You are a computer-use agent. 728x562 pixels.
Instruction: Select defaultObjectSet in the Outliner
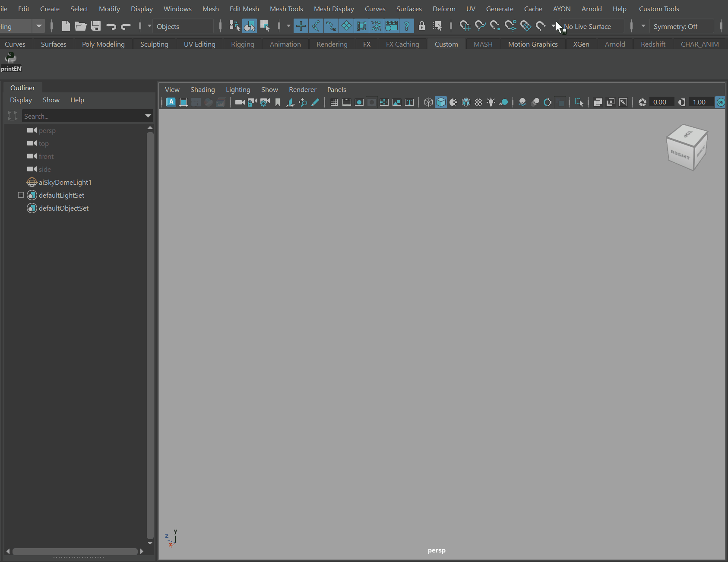pos(63,208)
